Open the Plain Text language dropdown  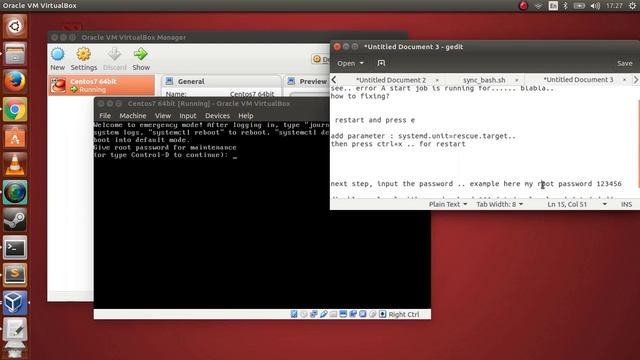click(x=448, y=204)
